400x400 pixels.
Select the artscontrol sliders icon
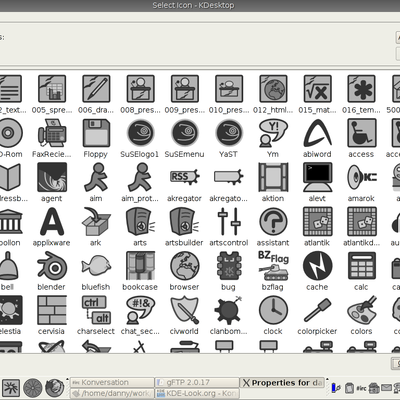tap(229, 222)
